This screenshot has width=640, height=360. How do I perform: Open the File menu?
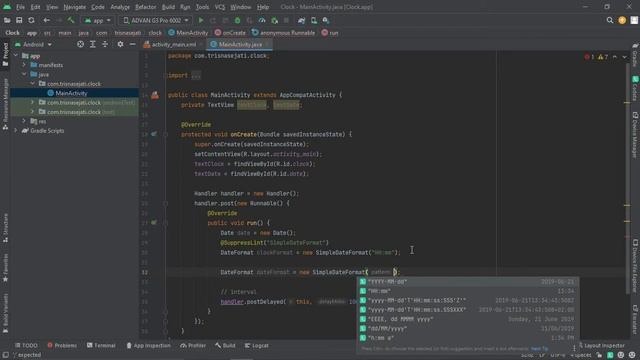click(x=20, y=7)
